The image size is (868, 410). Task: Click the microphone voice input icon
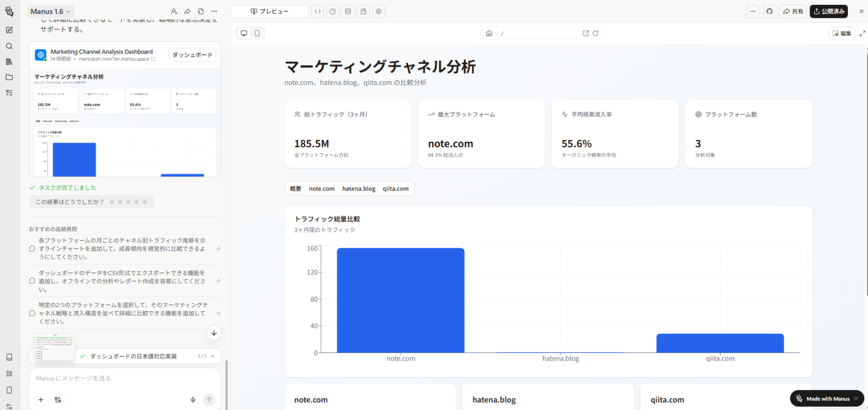click(x=193, y=400)
